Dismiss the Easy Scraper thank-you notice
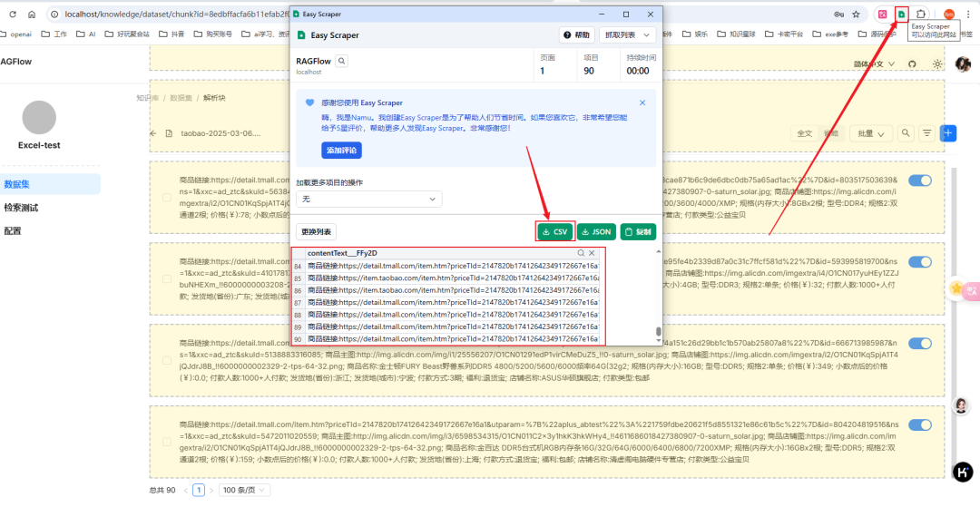The width and height of the screenshot is (980, 507). tap(642, 102)
